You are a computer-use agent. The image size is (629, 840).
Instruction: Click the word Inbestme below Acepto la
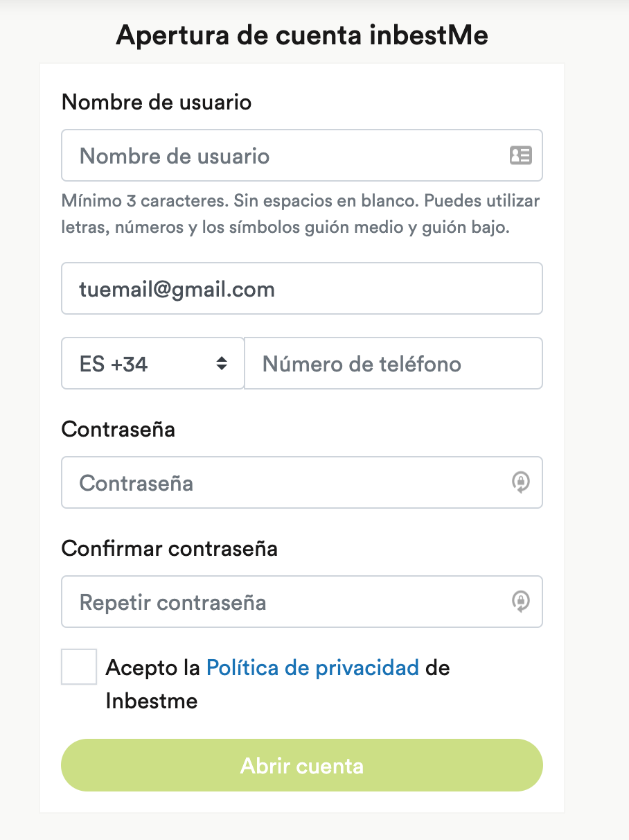[x=152, y=701]
